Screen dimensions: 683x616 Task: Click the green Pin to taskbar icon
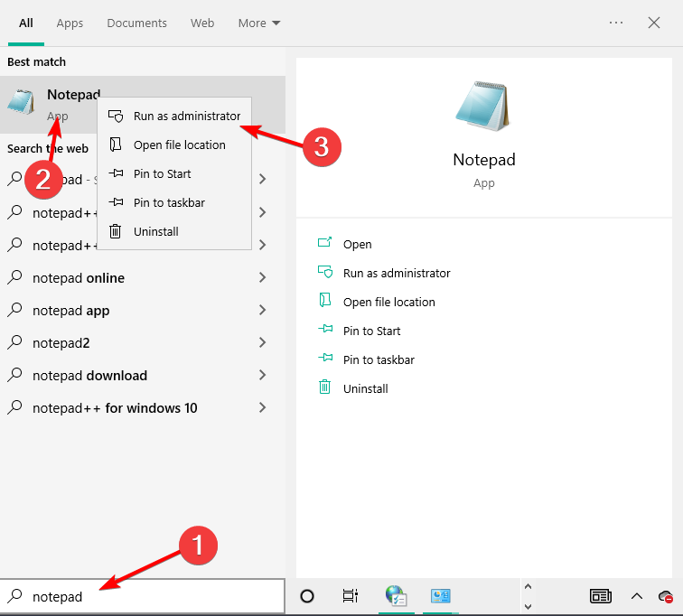pyautogui.click(x=325, y=358)
